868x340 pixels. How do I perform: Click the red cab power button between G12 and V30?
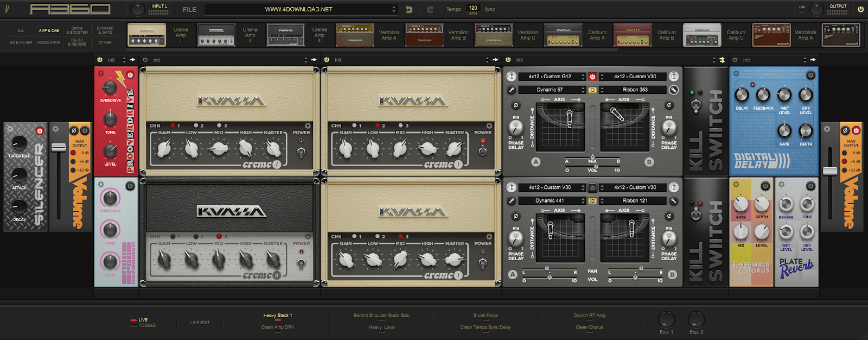592,77
